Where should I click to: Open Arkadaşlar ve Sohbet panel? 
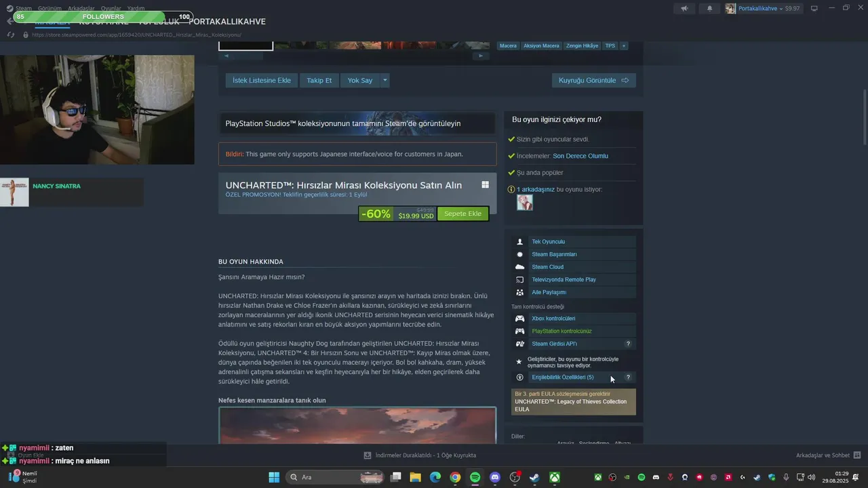coord(828,455)
